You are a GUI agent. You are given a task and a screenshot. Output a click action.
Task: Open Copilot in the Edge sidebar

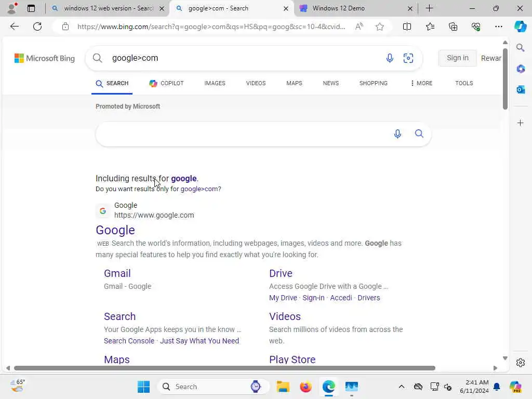[x=520, y=26]
